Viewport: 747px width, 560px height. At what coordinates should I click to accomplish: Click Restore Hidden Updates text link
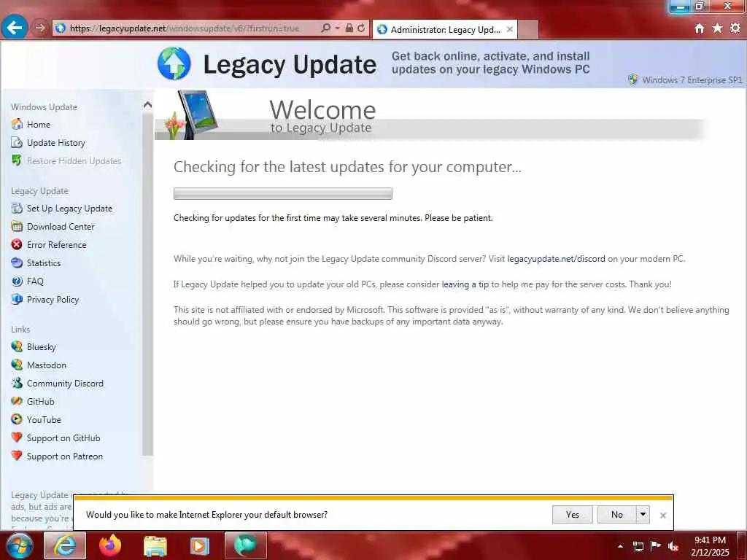74,161
